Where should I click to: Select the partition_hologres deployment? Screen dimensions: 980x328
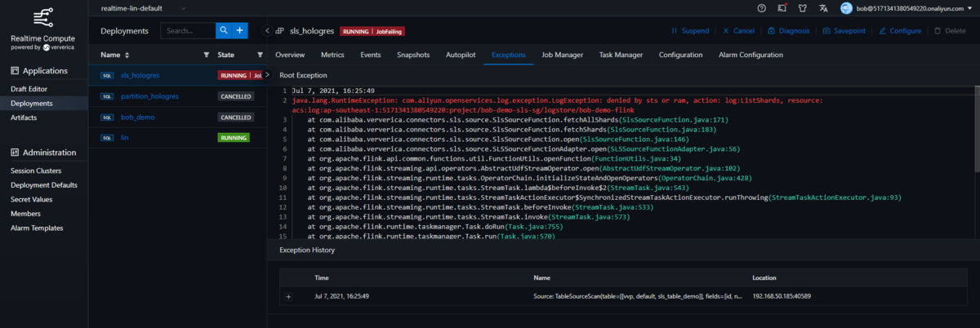click(149, 96)
